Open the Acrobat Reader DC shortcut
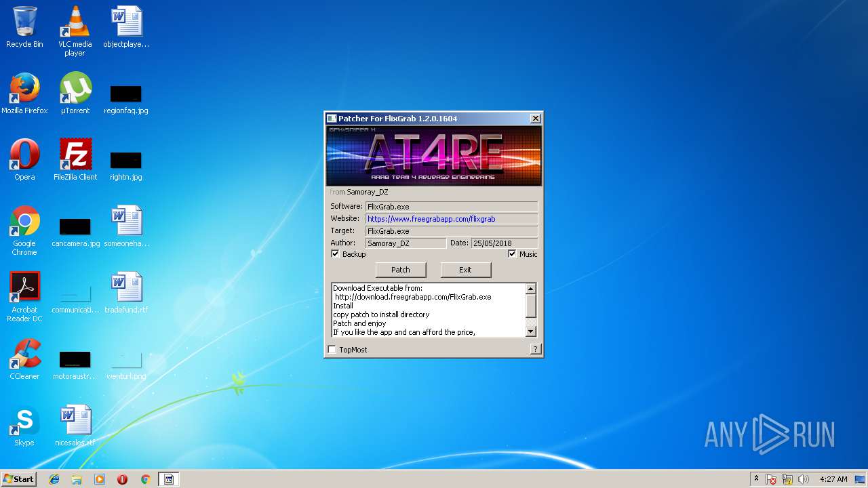Viewport: 868px width, 488px height. (24, 297)
